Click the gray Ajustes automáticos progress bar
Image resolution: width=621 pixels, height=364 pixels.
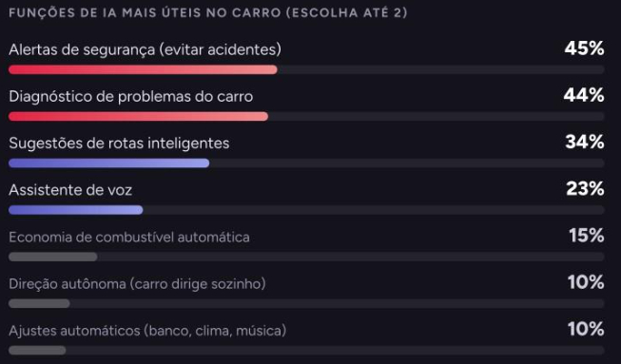coord(37,350)
